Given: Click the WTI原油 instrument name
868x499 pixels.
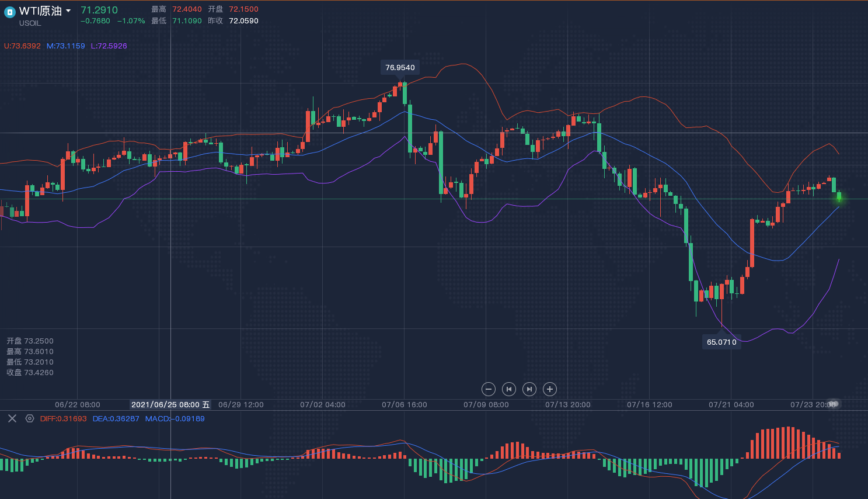Looking at the screenshot, I should [x=40, y=11].
